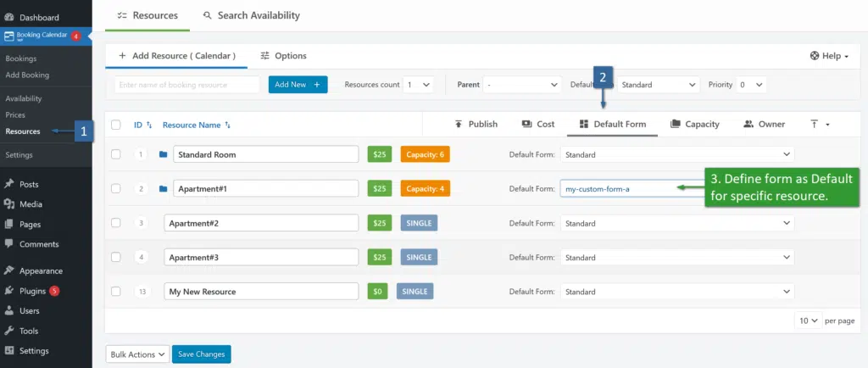Click the magnifier icon in Search Availability

tap(208, 15)
